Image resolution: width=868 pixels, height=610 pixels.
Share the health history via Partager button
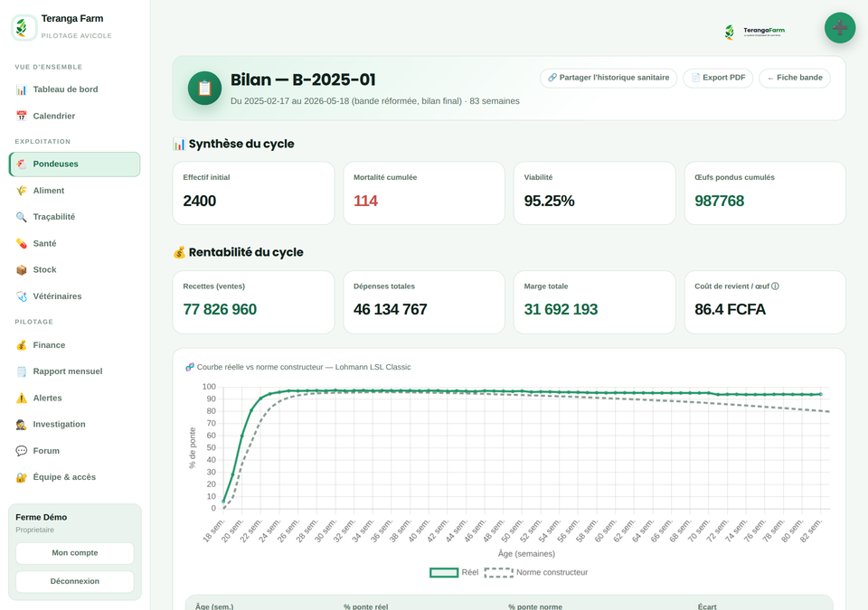pos(609,78)
